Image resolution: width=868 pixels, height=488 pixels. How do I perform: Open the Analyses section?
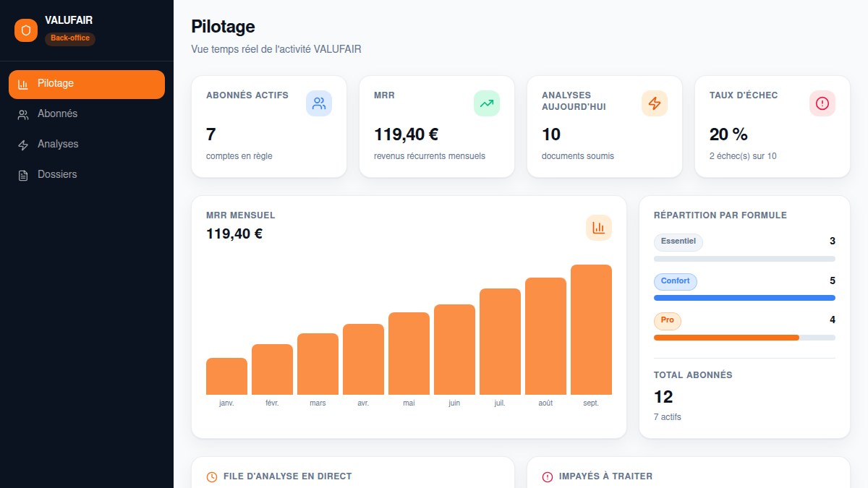[x=87, y=145]
